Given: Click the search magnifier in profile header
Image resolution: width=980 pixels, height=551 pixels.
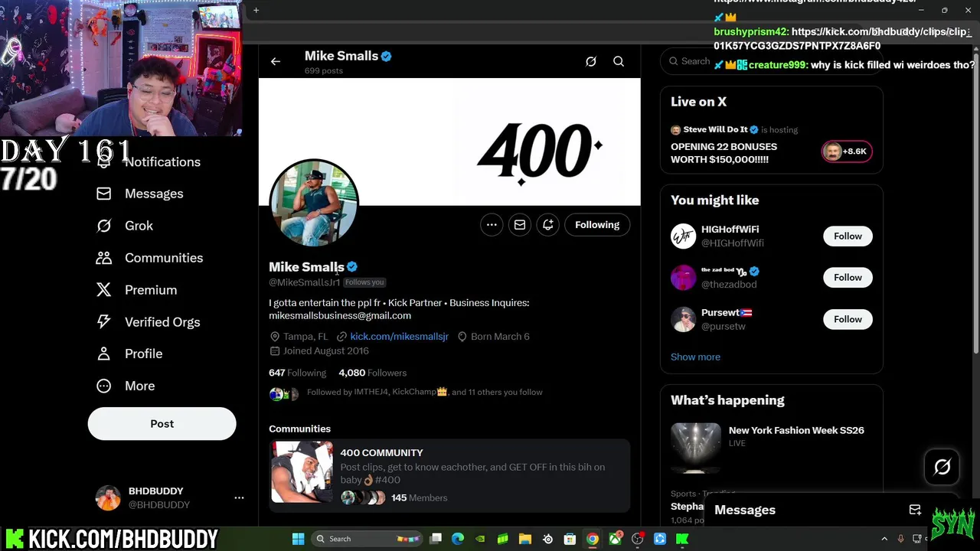Looking at the screenshot, I should tap(619, 61).
